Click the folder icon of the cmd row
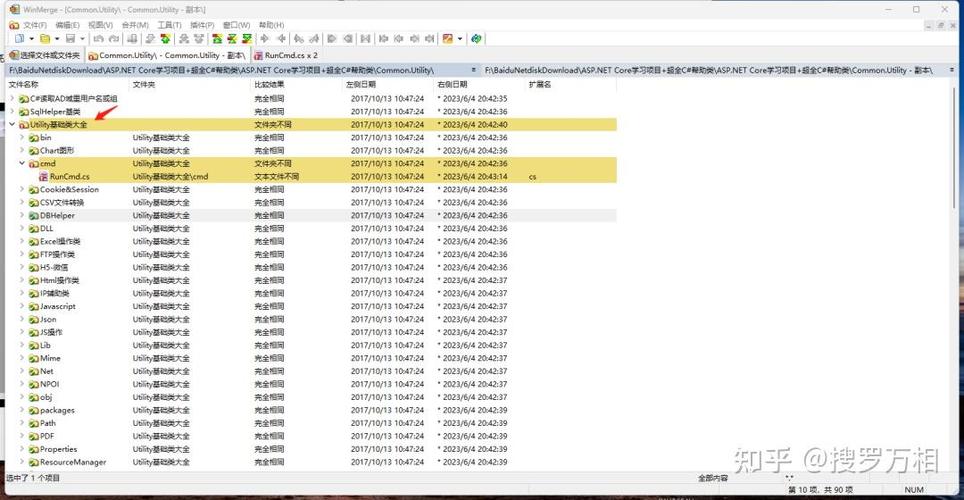 tap(34, 164)
